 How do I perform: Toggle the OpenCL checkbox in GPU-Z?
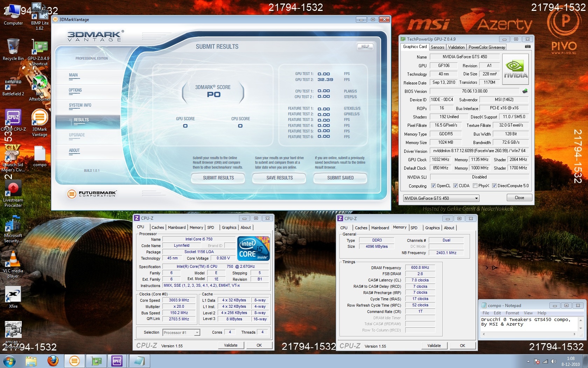click(433, 186)
